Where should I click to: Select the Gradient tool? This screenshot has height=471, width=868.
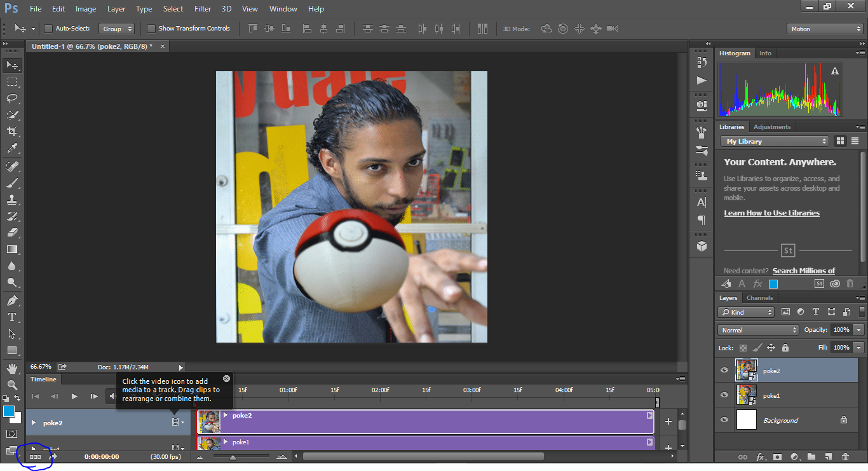click(x=12, y=249)
